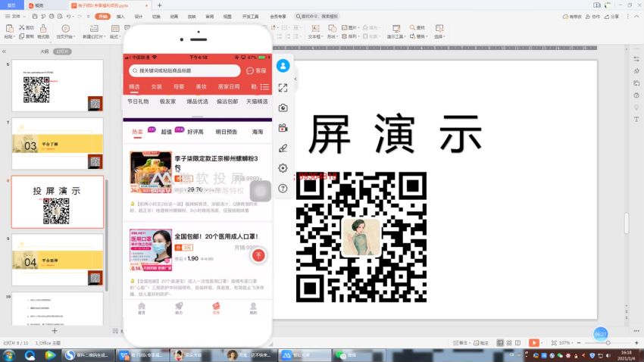Image resolution: width=644 pixels, height=362 pixels.
Task: Open the help question mark icon
Action: click(x=283, y=189)
